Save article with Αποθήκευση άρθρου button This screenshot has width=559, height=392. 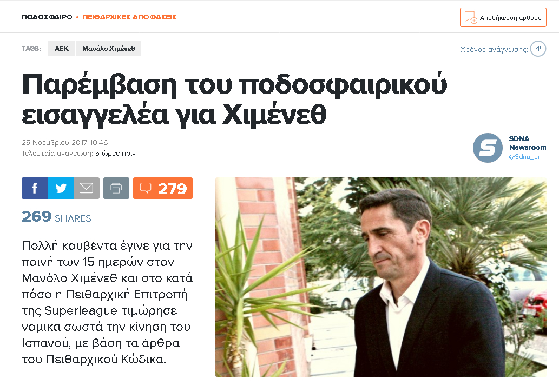[x=503, y=17]
